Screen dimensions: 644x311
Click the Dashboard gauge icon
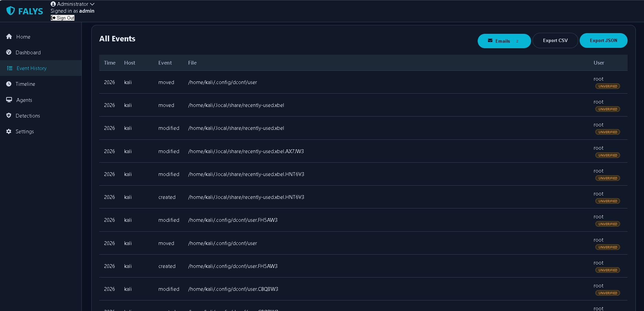(9, 52)
